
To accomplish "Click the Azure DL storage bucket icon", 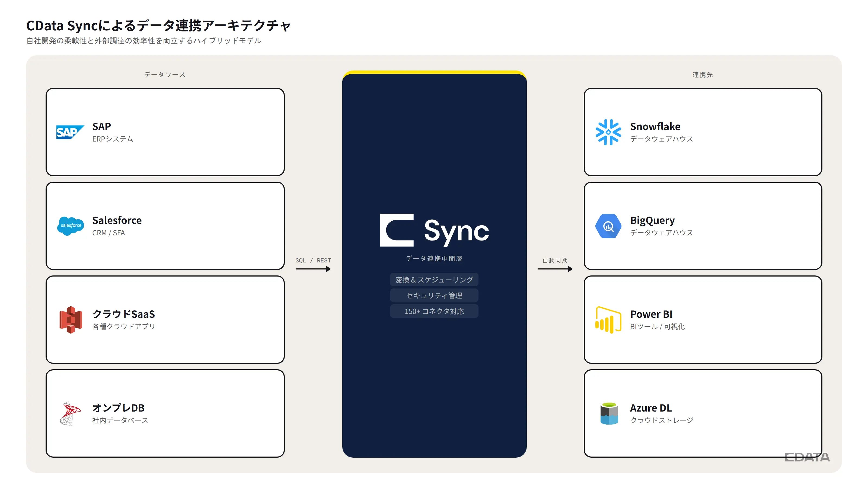I will (x=609, y=413).
